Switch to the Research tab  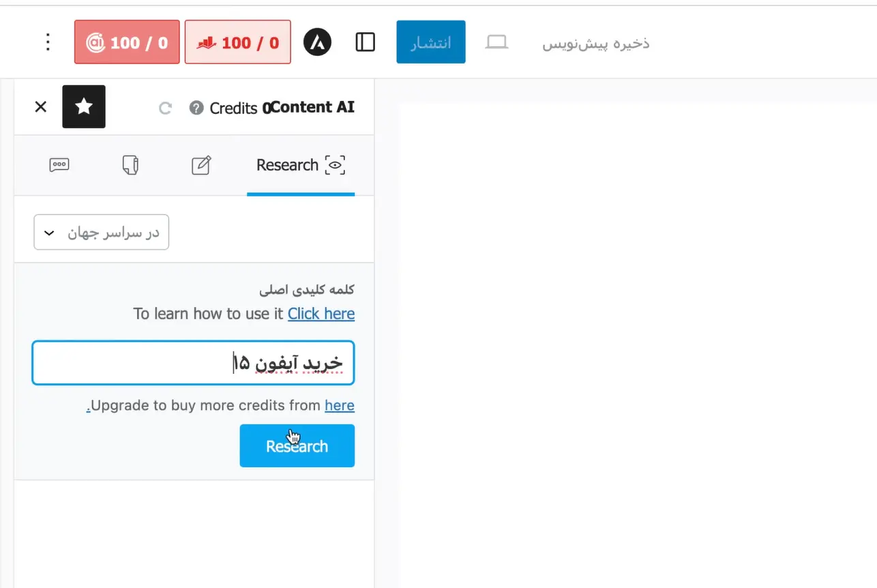coord(300,164)
